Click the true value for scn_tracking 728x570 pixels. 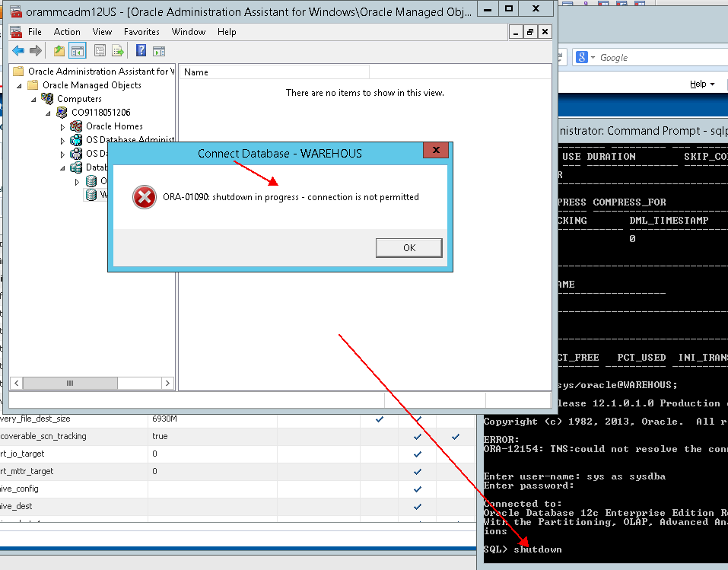click(160, 436)
